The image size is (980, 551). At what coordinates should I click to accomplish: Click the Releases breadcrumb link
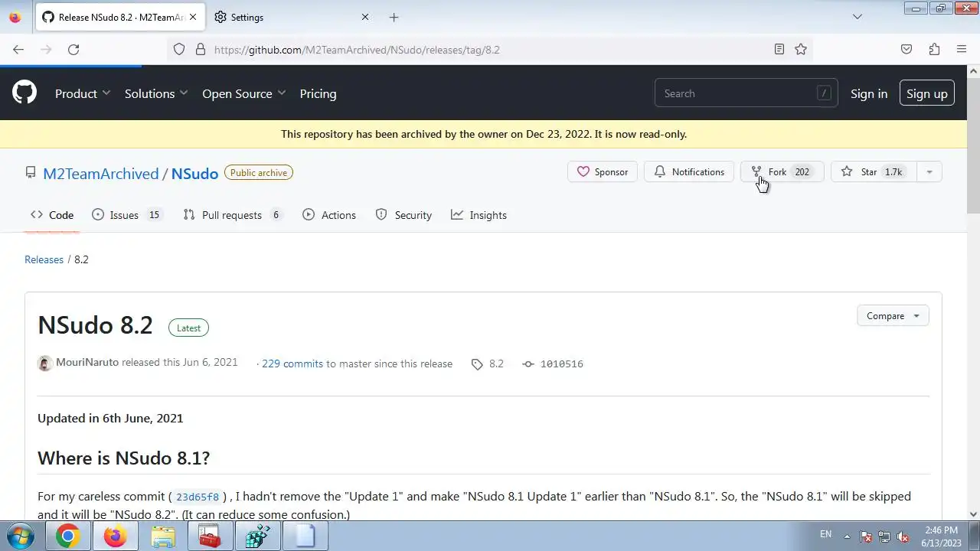pyautogui.click(x=44, y=259)
